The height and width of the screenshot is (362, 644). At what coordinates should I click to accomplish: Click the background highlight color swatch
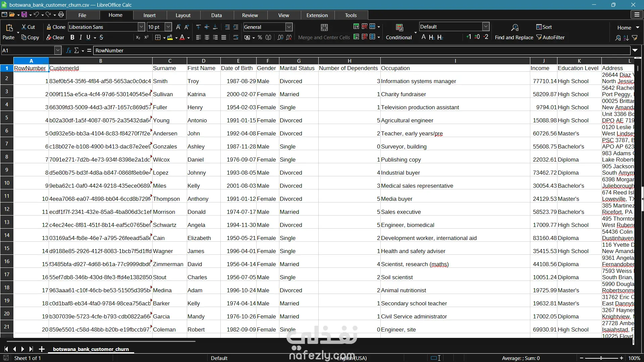tap(170, 38)
